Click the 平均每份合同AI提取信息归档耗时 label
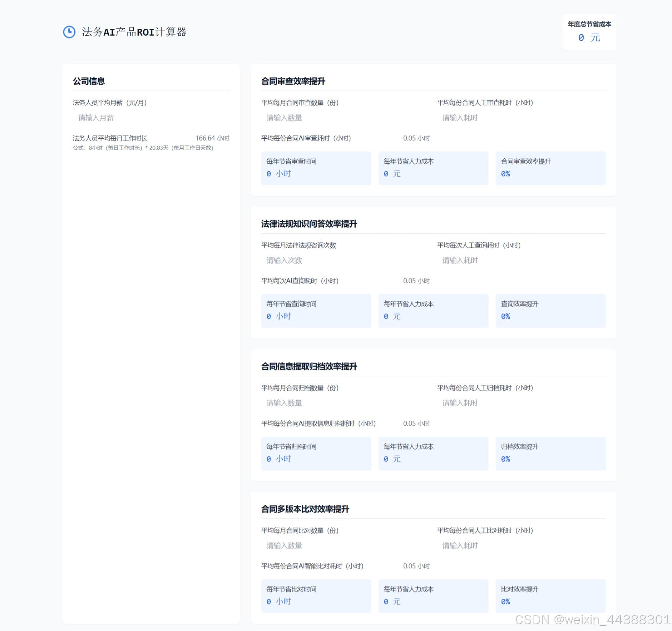The height and width of the screenshot is (631, 672). click(x=319, y=423)
